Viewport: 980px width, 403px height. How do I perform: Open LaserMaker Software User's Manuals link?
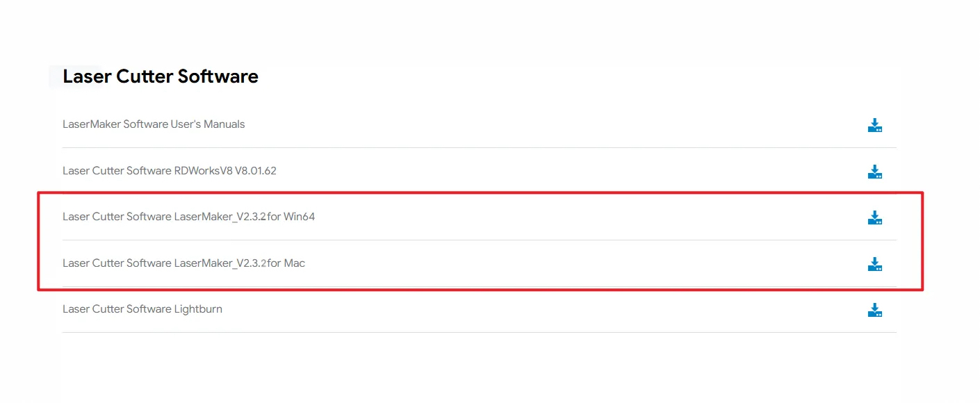(x=154, y=124)
